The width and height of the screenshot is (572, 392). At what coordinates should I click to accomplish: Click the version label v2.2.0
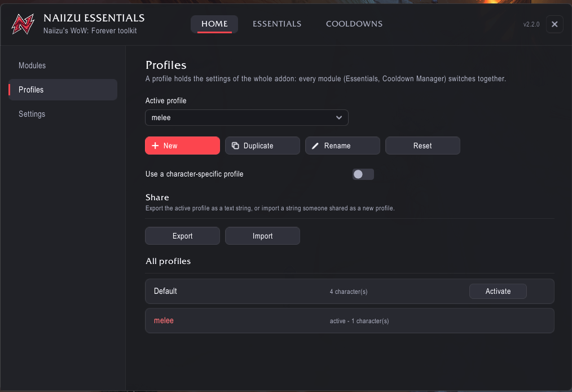point(531,24)
